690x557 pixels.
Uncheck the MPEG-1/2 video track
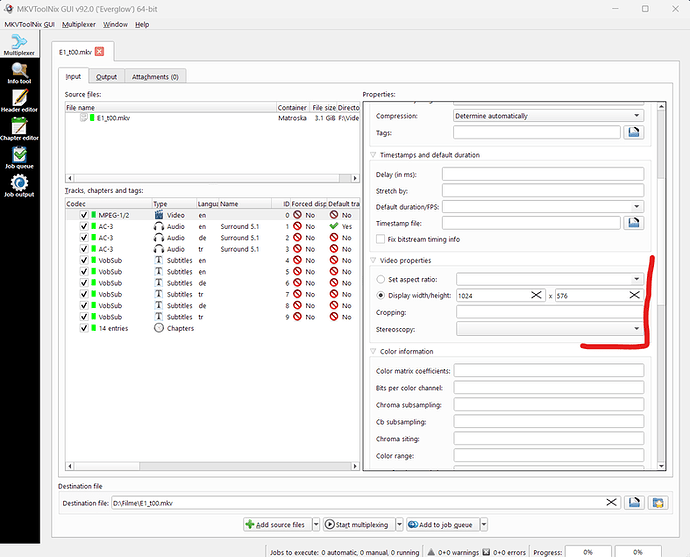pyautogui.click(x=84, y=215)
